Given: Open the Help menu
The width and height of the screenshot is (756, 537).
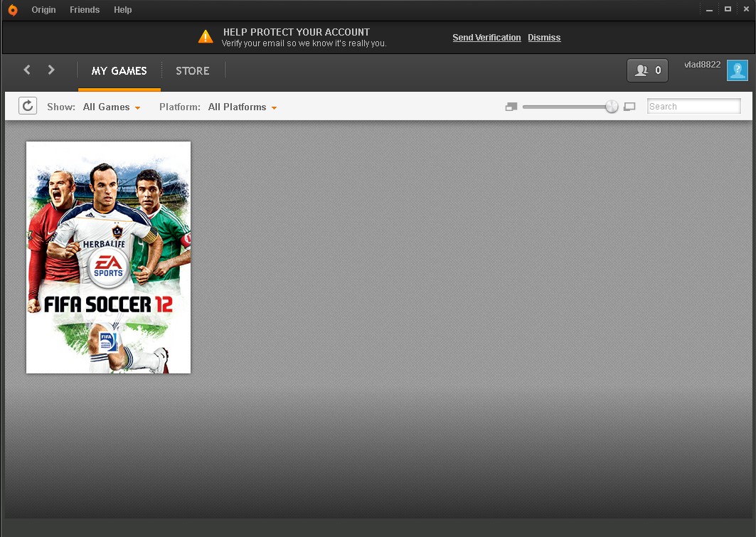Looking at the screenshot, I should coord(122,10).
